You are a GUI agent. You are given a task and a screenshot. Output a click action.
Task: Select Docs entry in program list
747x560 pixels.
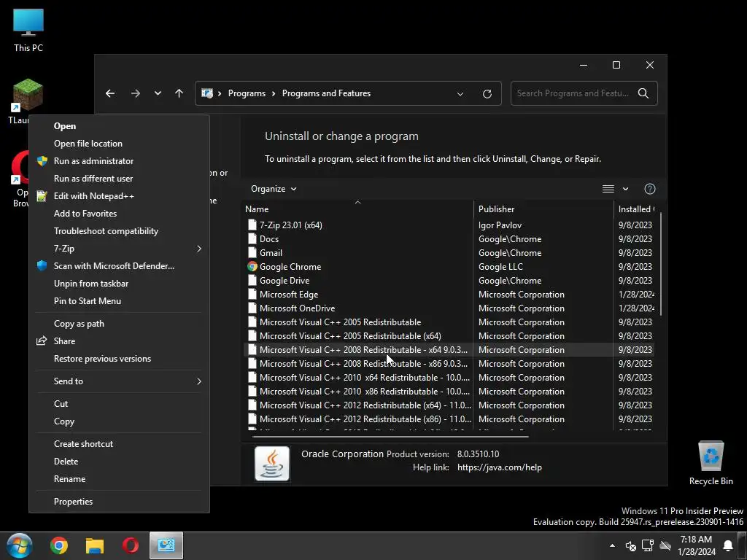[449, 239]
